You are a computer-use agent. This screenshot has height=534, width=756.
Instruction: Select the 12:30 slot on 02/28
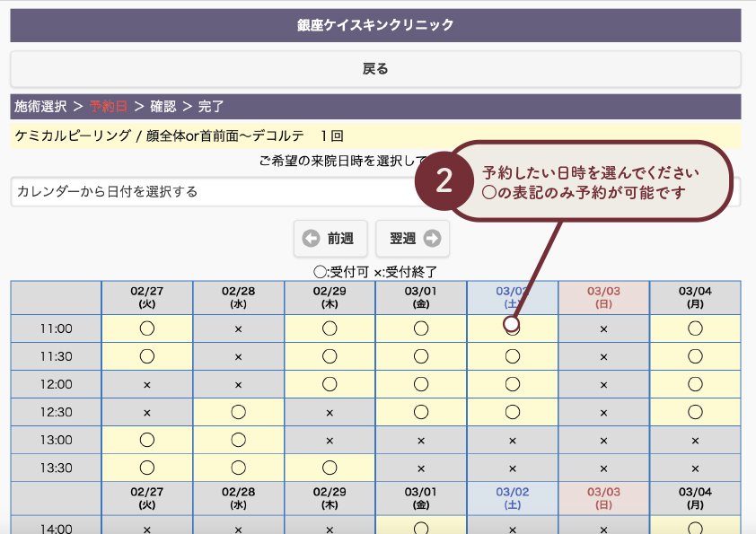click(238, 412)
